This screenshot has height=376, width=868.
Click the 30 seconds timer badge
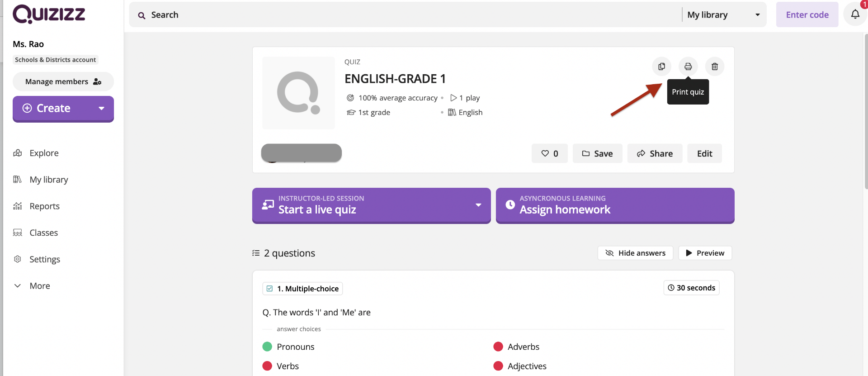click(691, 288)
